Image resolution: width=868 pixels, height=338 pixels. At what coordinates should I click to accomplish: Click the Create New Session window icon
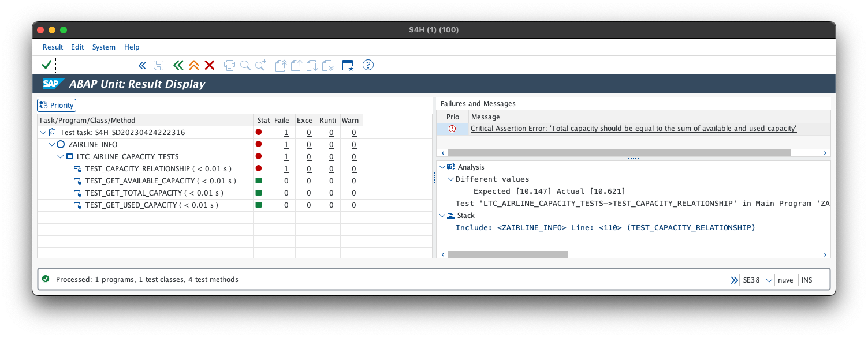click(x=348, y=65)
